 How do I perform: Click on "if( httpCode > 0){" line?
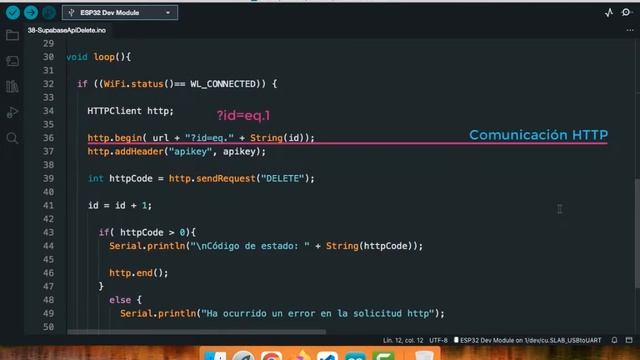[x=147, y=232]
